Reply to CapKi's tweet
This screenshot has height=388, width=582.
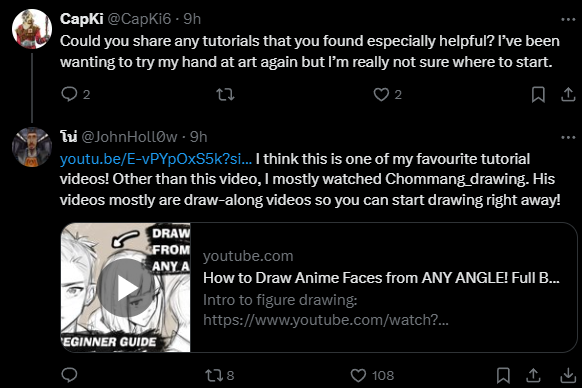point(69,94)
